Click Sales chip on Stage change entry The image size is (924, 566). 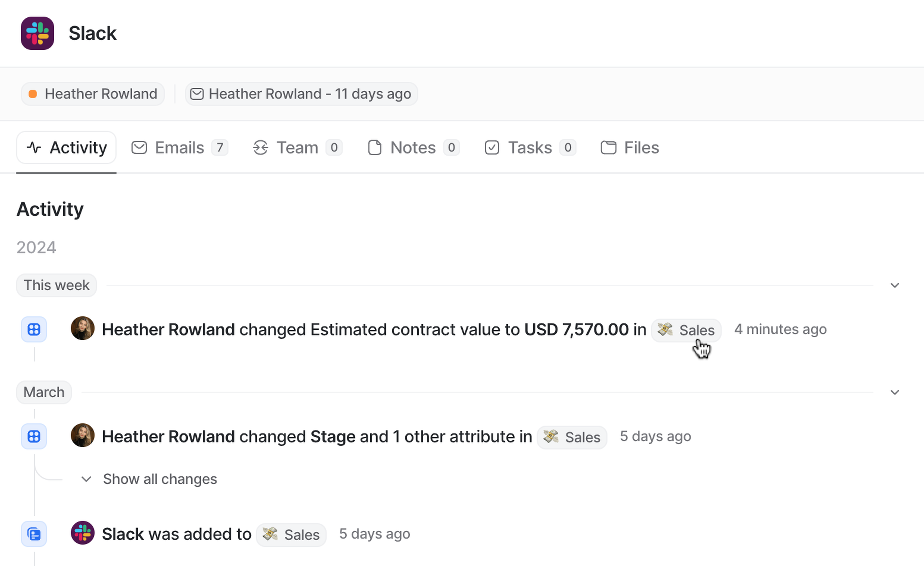(x=571, y=437)
